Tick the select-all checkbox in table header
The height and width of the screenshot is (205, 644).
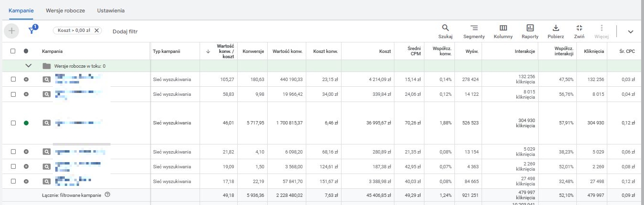tap(13, 51)
